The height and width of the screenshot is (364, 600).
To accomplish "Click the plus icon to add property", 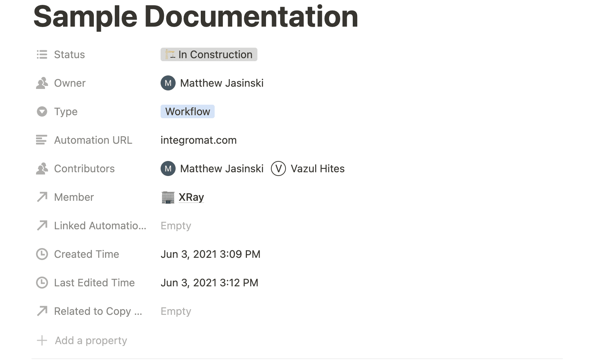I will pos(42,341).
